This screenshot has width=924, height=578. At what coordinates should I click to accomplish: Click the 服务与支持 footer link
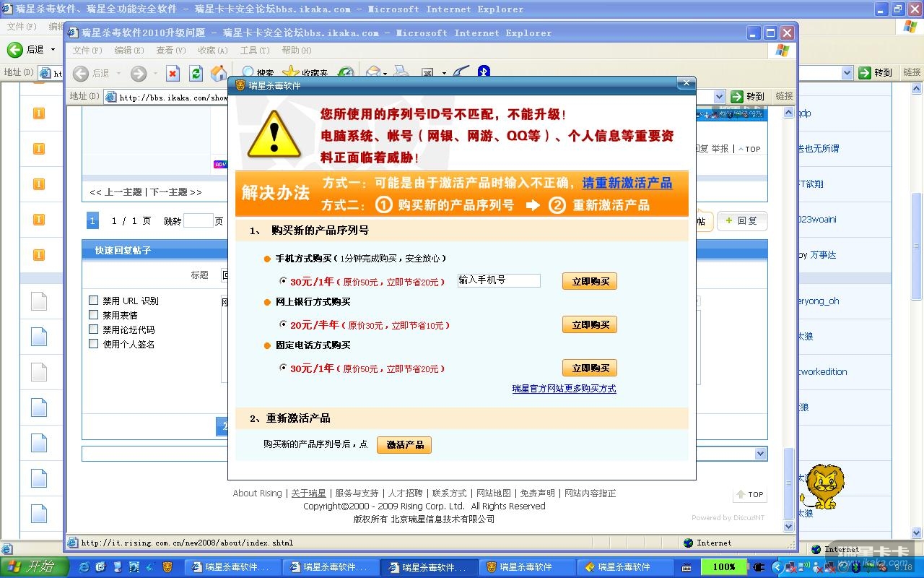pos(357,493)
